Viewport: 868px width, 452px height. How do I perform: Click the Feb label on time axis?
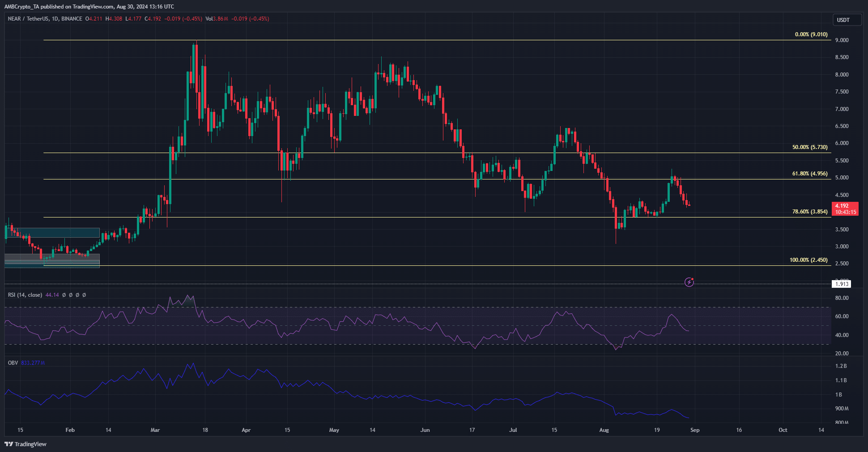click(70, 430)
